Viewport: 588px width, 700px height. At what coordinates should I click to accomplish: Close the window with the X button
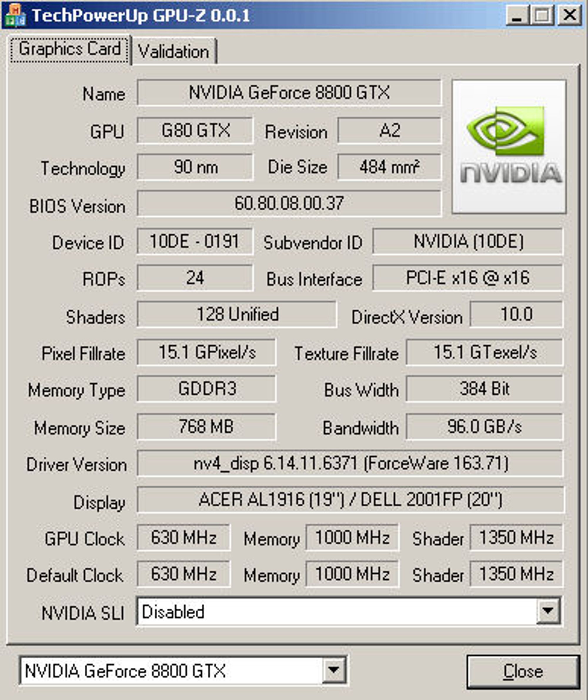pos(570,15)
